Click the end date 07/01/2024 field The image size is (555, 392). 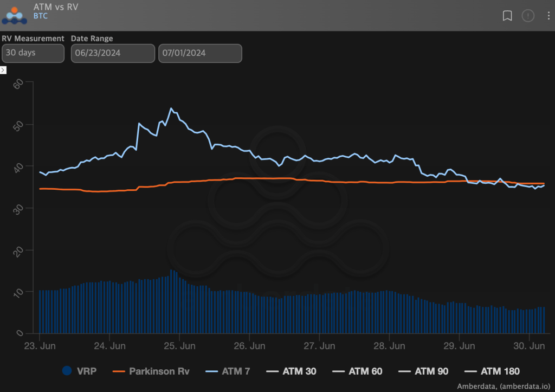pos(200,54)
